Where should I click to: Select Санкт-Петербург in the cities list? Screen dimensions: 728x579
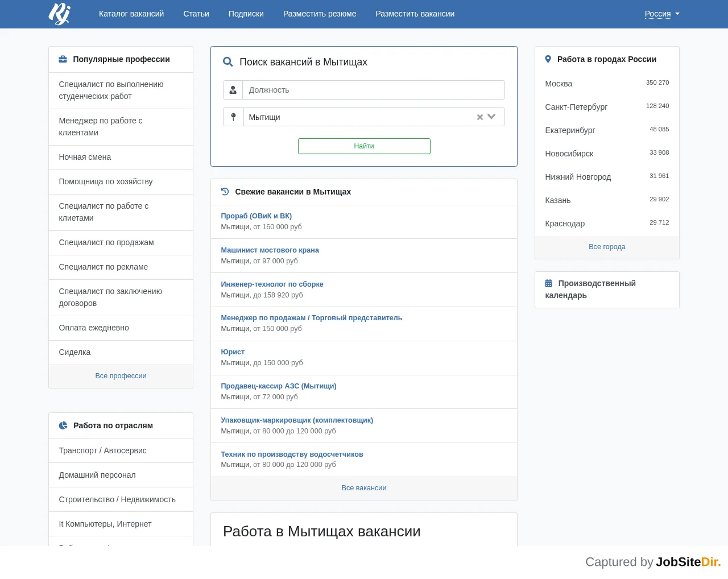pyautogui.click(x=607, y=107)
